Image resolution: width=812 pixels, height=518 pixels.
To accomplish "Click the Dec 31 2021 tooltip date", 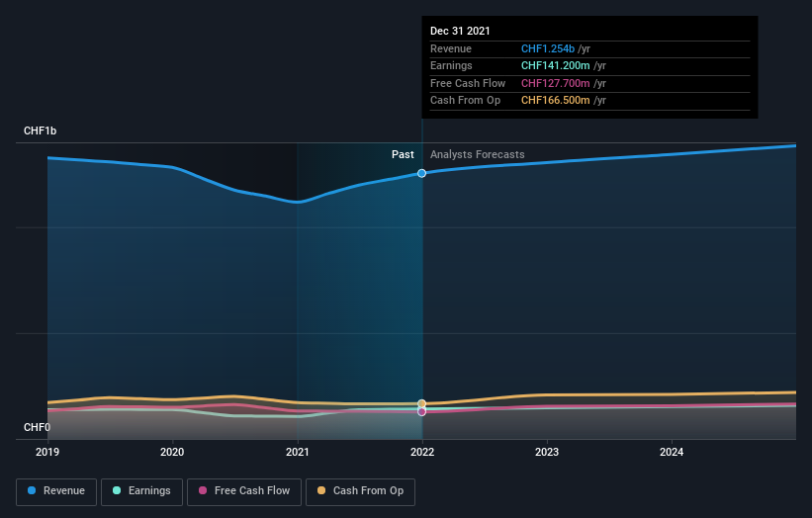I will (460, 31).
